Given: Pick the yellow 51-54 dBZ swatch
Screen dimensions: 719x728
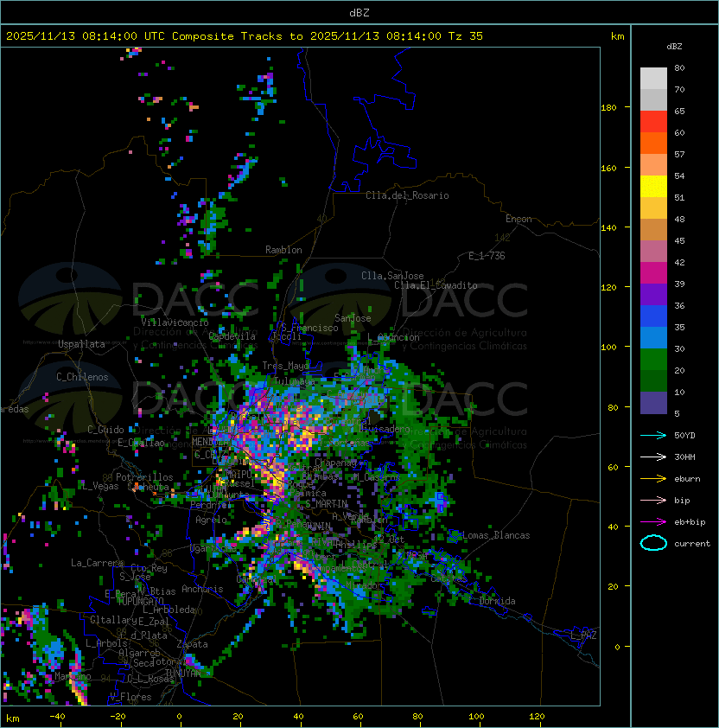Looking at the screenshot, I should [653, 187].
